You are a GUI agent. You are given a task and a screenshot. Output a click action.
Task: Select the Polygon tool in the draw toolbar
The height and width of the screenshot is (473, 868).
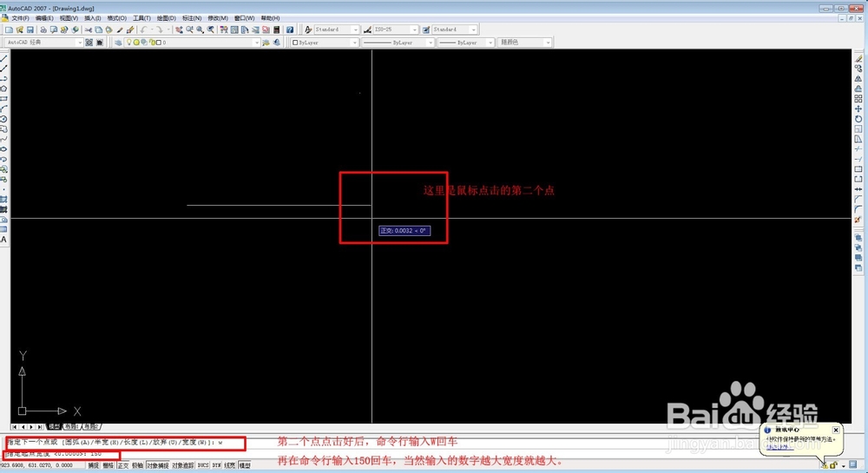[x=3, y=88]
